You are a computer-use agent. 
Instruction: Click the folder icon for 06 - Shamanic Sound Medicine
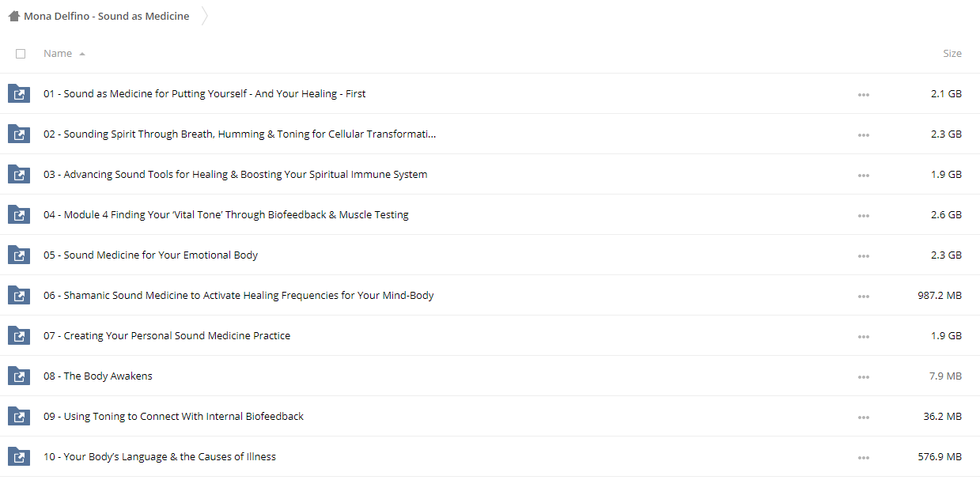[18, 296]
